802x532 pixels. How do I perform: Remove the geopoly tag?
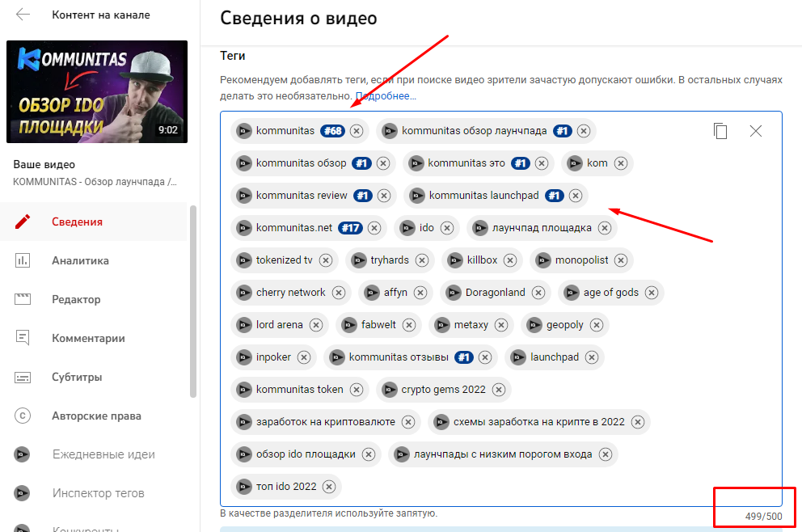pyautogui.click(x=597, y=325)
